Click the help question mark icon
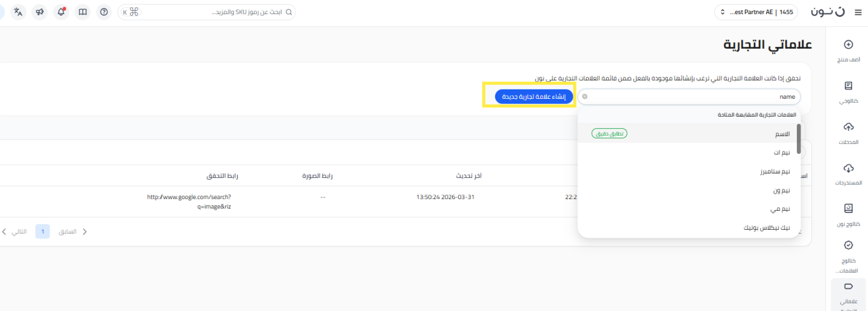The width and height of the screenshot is (868, 311). (x=104, y=12)
